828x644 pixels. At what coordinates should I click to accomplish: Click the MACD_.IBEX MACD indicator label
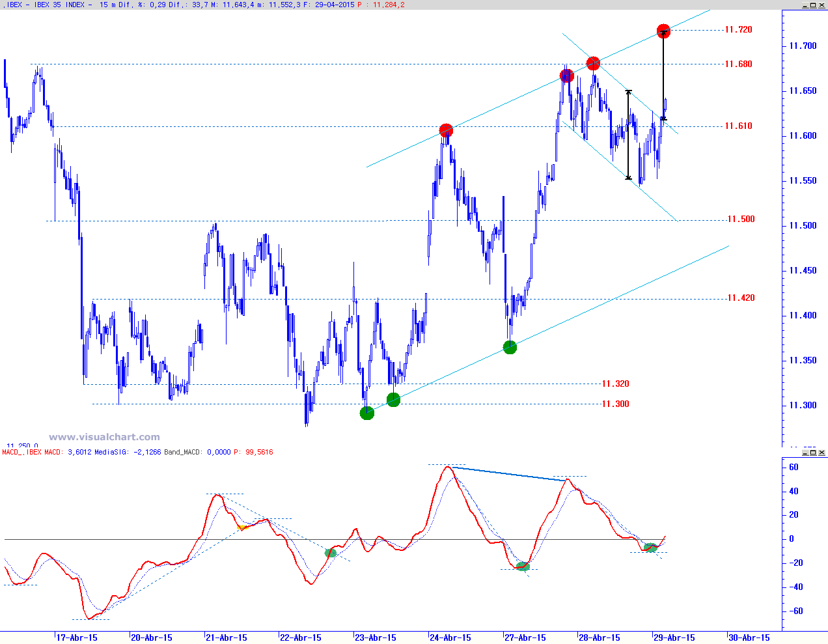33,452
